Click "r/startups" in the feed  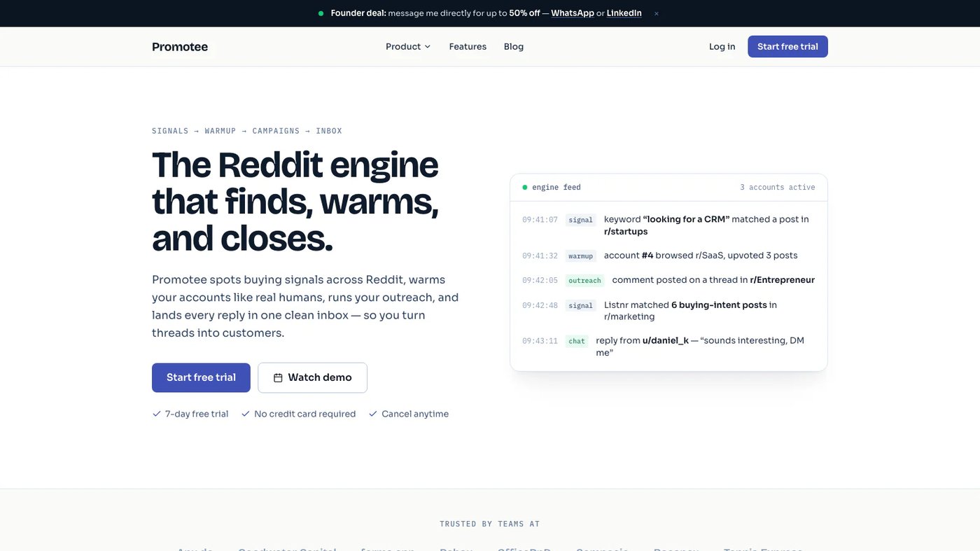[626, 232]
